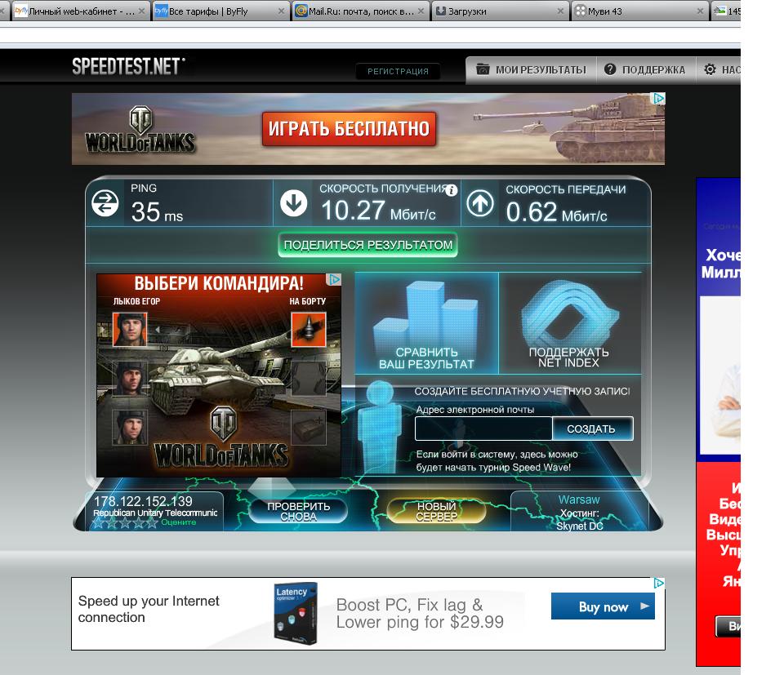Image resolution: width=784 pixels, height=675 pixels.
Task: Click Speed up your Internet connection text
Action: tap(149, 609)
